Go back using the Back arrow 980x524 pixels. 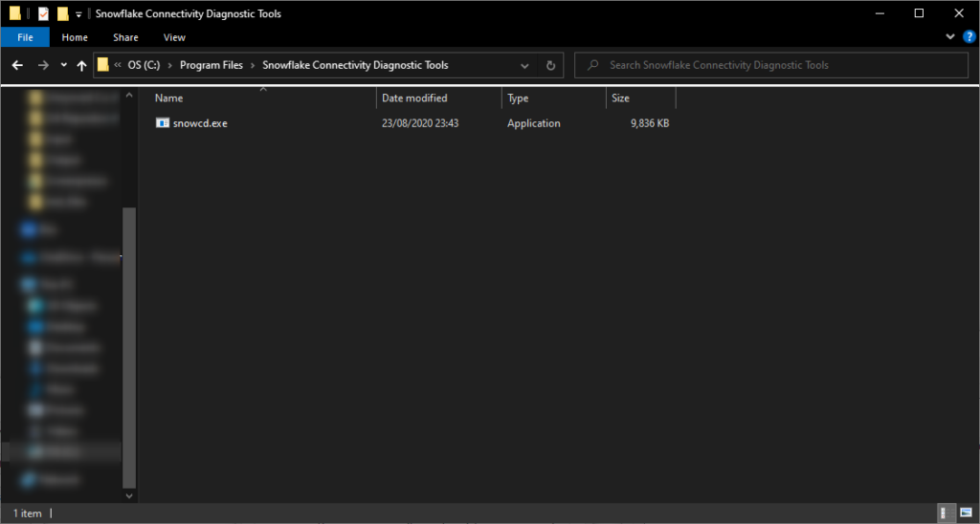tap(17, 65)
